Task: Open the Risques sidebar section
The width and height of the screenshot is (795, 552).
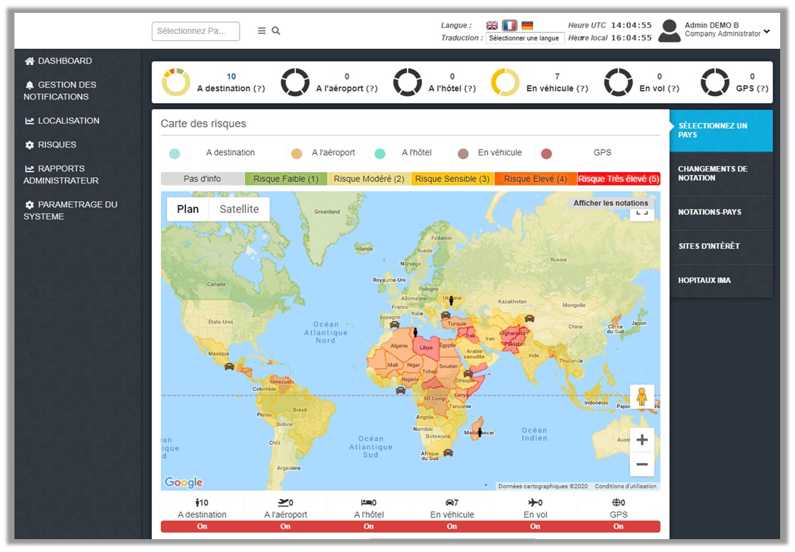Action: [51, 145]
